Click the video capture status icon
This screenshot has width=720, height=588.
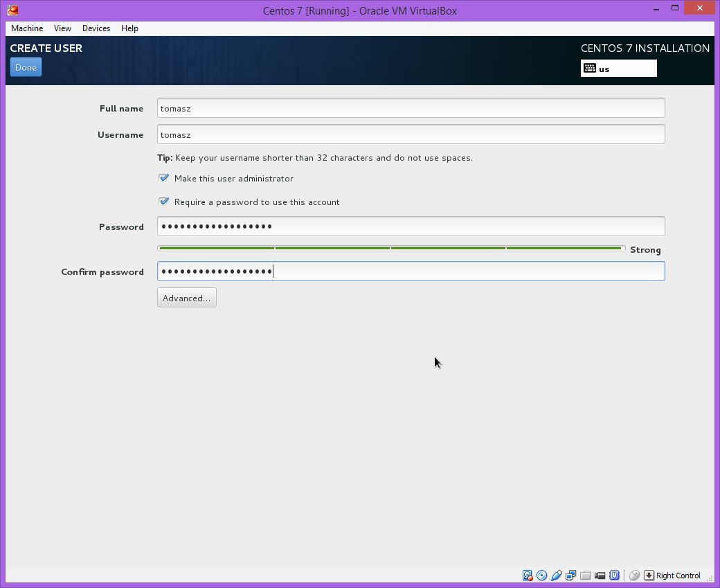point(600,575)
